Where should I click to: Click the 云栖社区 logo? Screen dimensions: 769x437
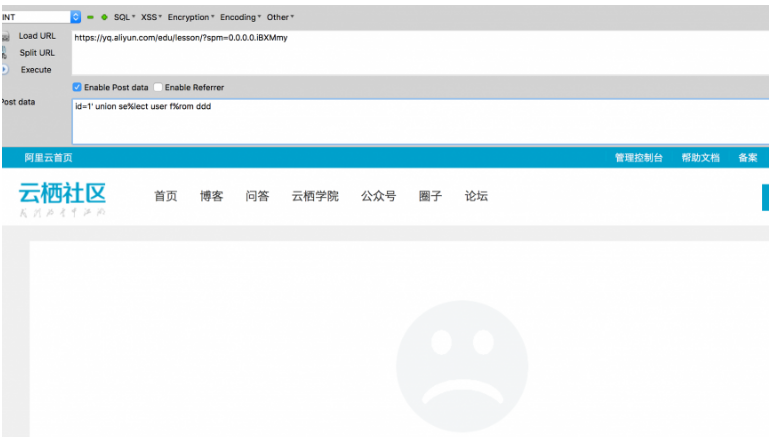pos(62,199)
